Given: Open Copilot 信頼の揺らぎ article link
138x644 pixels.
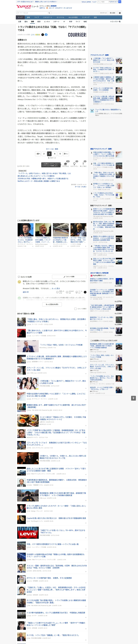Looking at the screenshot, I should 56,518.
